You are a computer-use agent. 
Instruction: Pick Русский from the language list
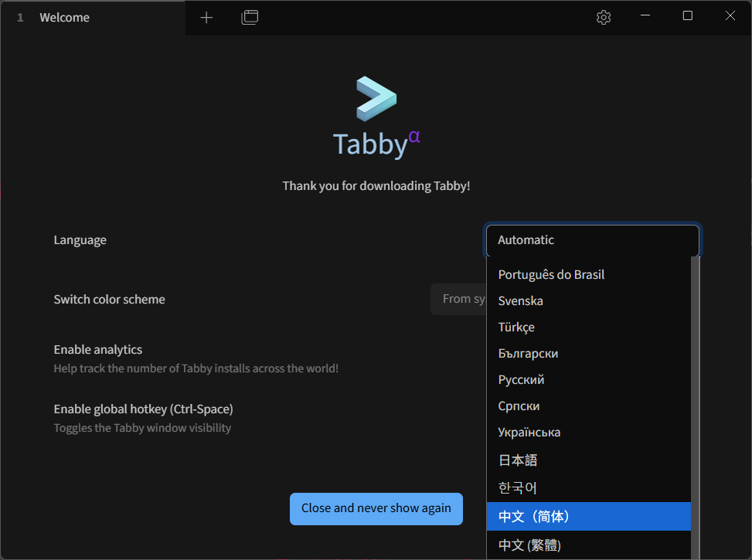pyautogui.click(x=588, y=380)
